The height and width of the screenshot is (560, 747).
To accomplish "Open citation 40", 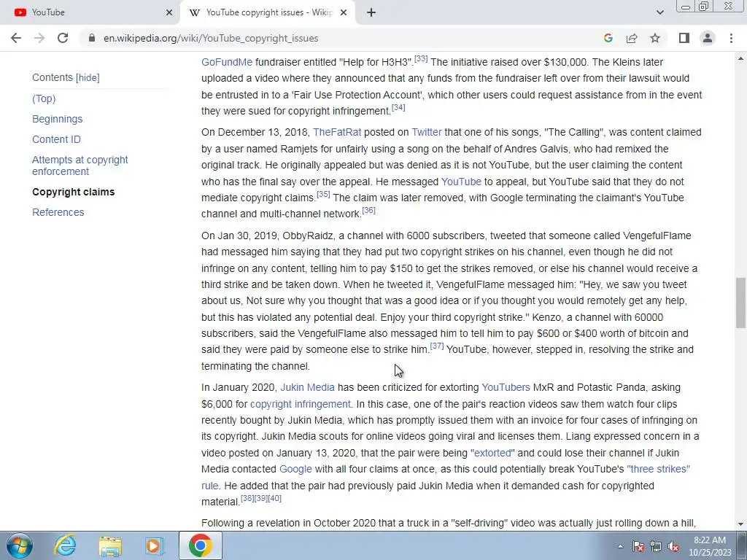I will click(x=275, y=499).
